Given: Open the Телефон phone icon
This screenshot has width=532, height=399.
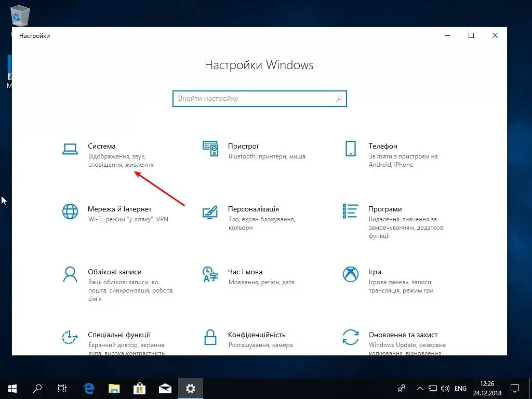Looking at the screenshot, I should (351, 149).
